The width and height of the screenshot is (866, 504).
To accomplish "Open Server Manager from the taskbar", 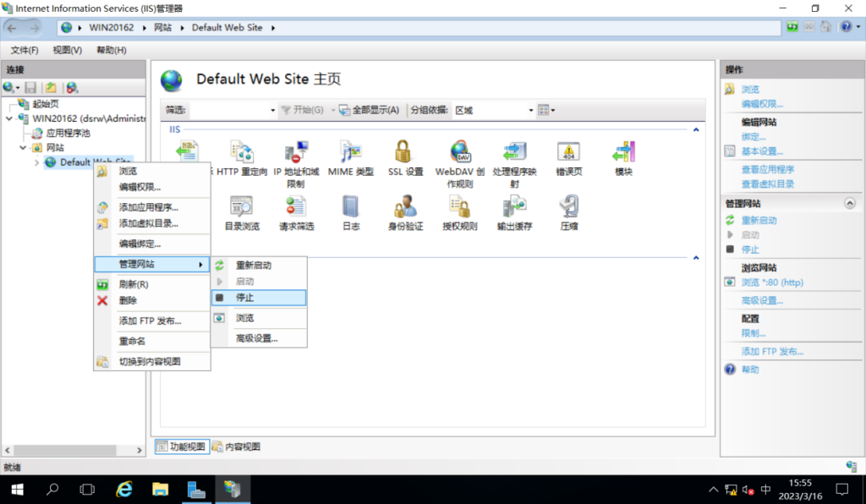I will click(196, 489).
